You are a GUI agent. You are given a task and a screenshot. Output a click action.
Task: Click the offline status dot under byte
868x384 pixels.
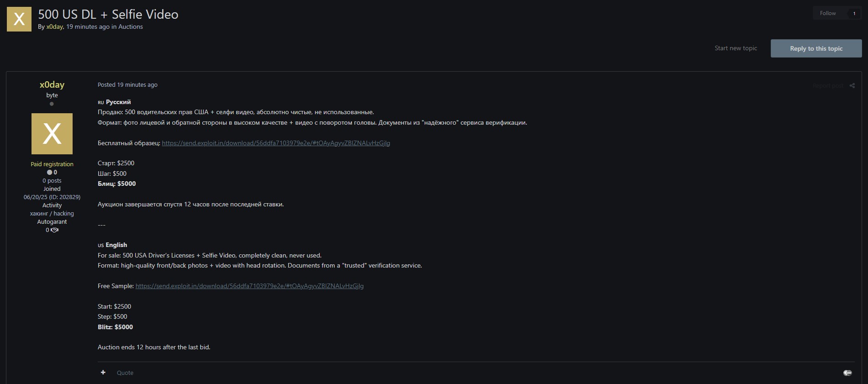coord(52,104)
